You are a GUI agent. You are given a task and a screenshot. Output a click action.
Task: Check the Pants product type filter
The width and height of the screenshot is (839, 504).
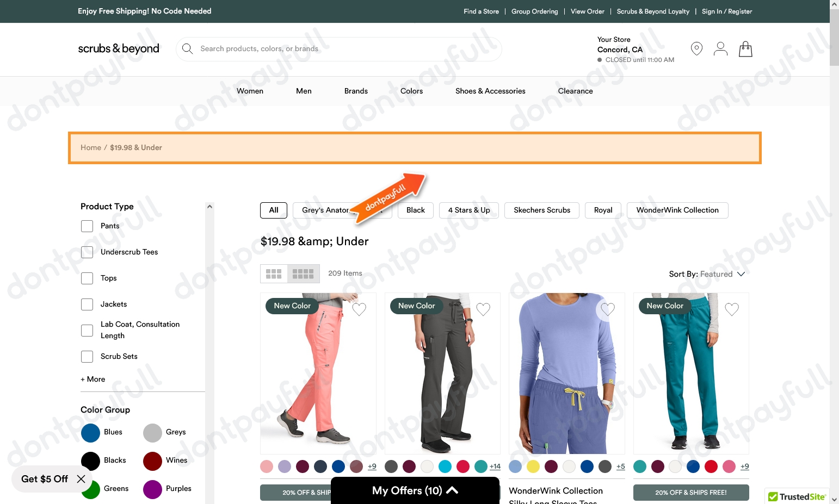coord(87,226)
